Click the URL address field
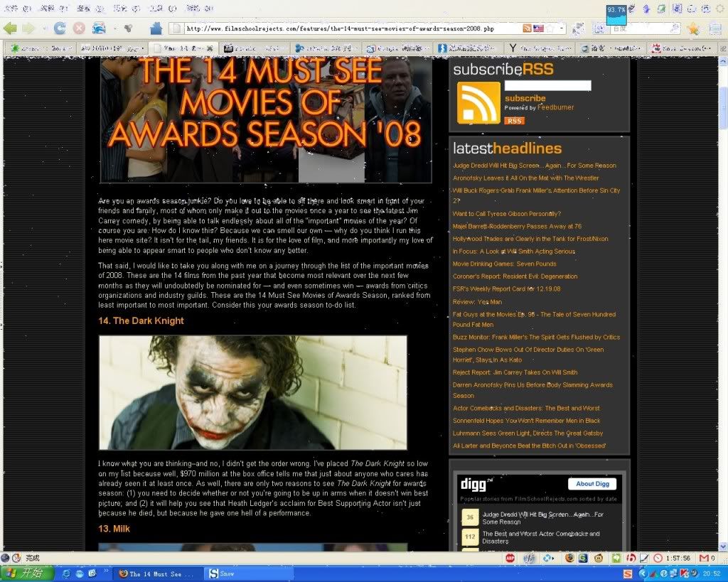The width and height of the screenshot is (728, 582). coord(353,28)
